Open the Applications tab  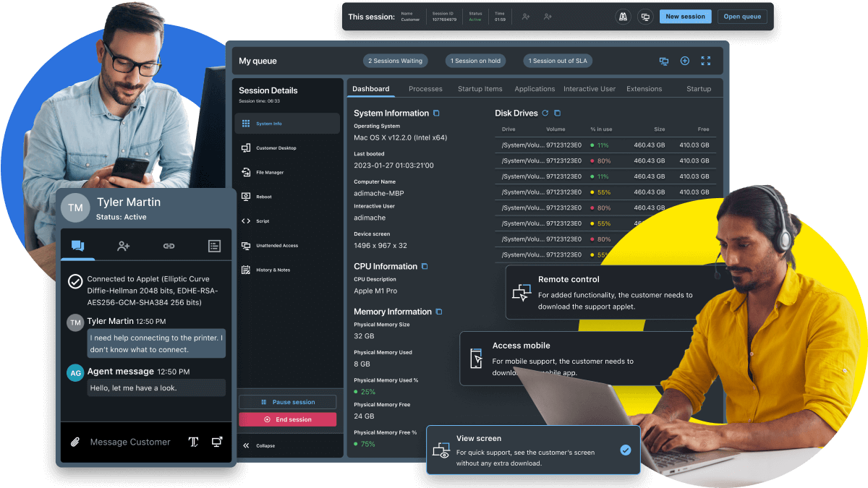pyautogui.click(x=535, y=88)
